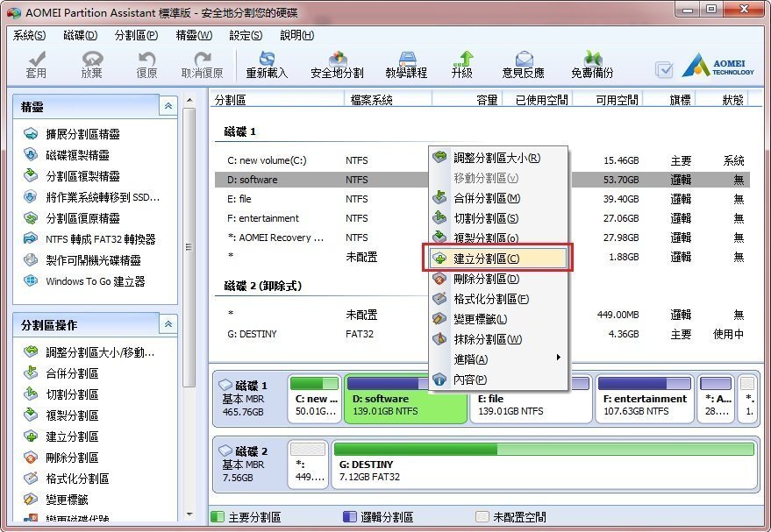Choose 合併分割區(M) in context menu
771x532 pixels.
pyautogui.click(x=498, y=198)
